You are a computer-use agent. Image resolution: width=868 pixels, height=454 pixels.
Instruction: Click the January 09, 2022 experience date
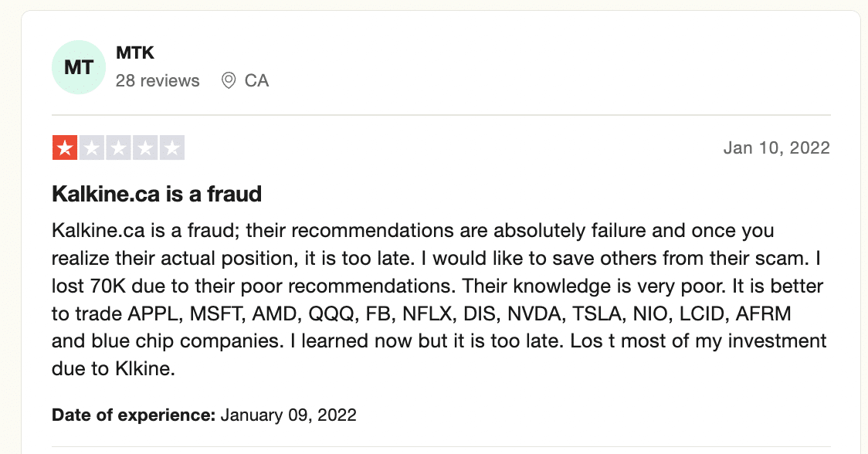click(x=288, y=415)
